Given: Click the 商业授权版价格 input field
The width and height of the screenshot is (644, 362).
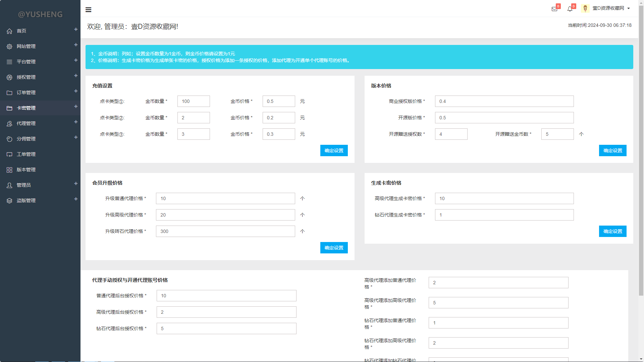Looking at the screenshot, I should click(x=504, y=101).
